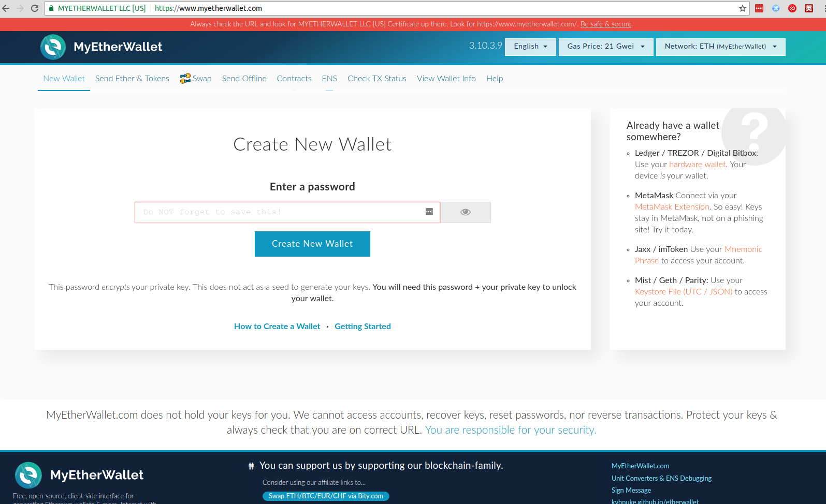The height and width of the screenshot is (504, 826).
Task: Open the Send Offline tab
Action: point(244,79)
